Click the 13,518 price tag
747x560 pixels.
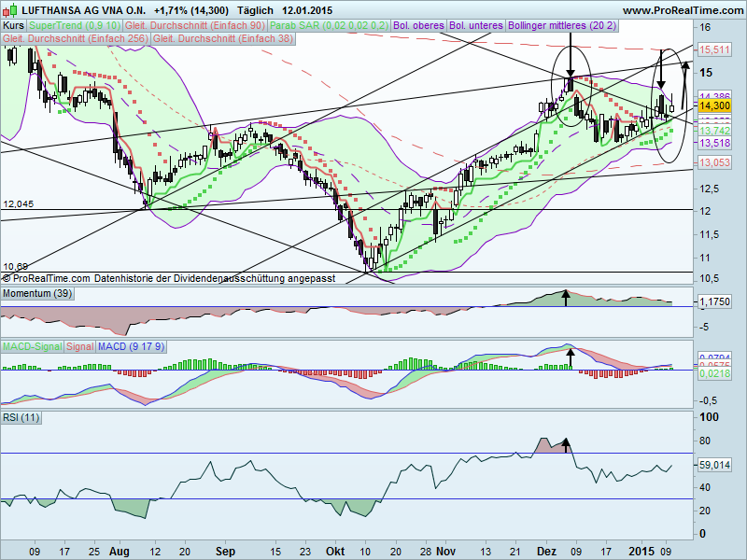coord(714,143)
